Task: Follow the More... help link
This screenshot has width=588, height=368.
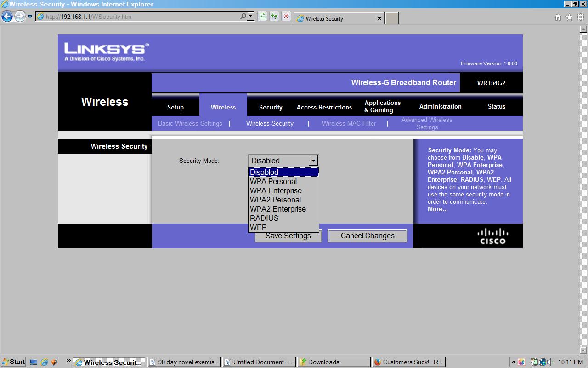Action: click(437, 209)
